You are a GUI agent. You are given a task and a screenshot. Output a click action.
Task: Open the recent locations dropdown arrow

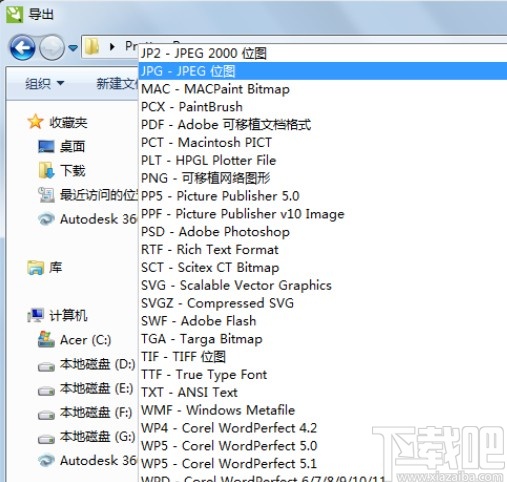73,48
